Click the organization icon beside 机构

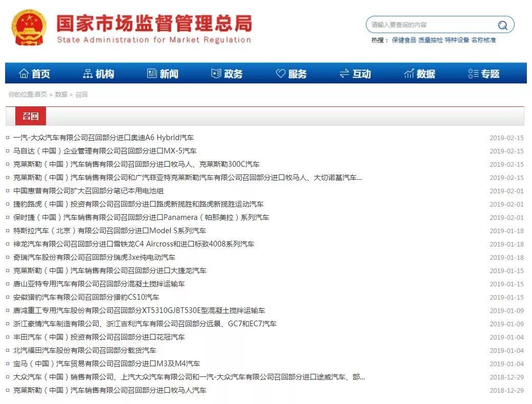pos(87,73)
